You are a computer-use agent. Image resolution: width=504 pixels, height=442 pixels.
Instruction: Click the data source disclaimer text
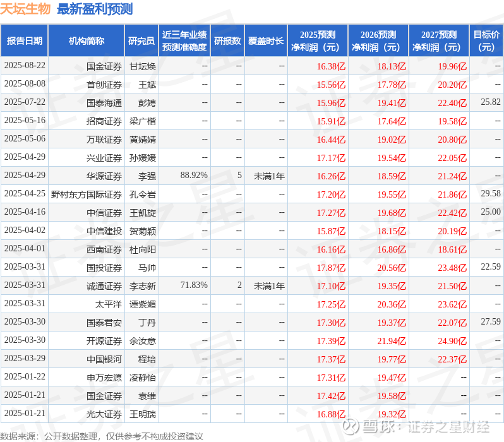(102, 436)
